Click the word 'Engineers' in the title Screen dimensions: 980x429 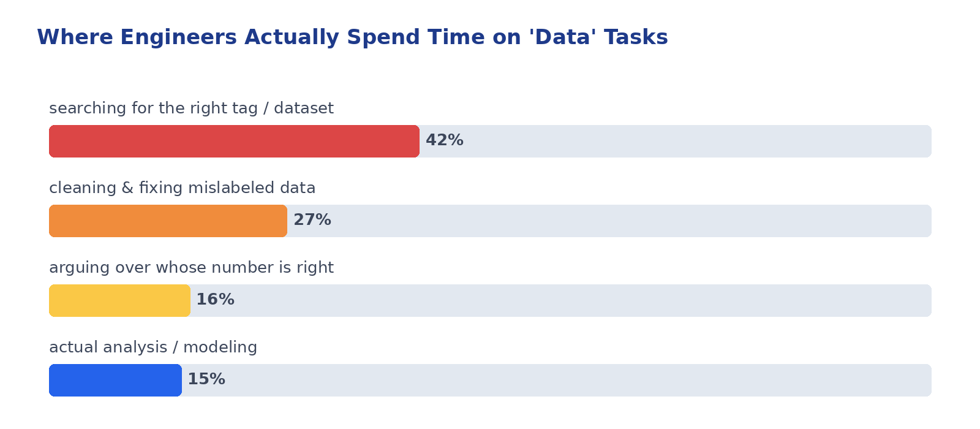pyautogui.click(x=178, y=37)
